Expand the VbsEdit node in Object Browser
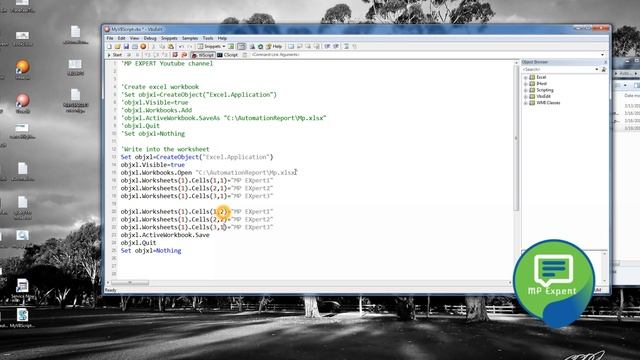640x360 pixels. (526, 97)
